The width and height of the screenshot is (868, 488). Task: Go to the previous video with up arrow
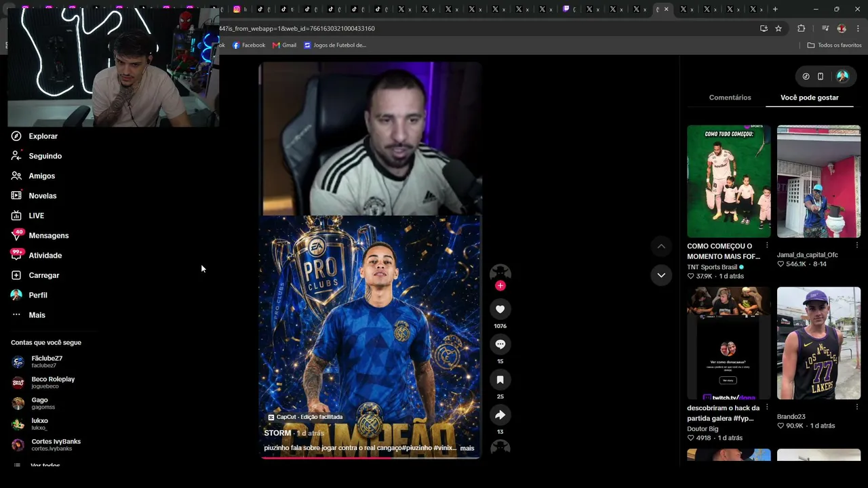click(x=661, y=246)
